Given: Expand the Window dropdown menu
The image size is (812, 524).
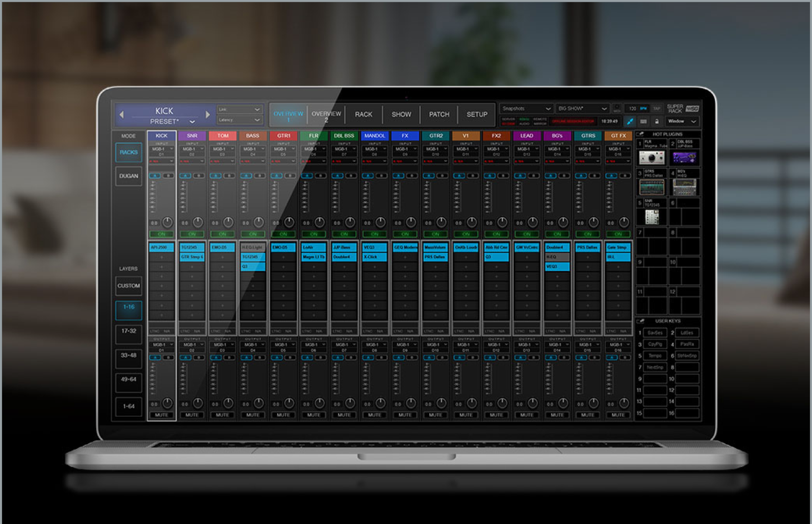Looking at the screenshot, I should (x=682, y=121).
